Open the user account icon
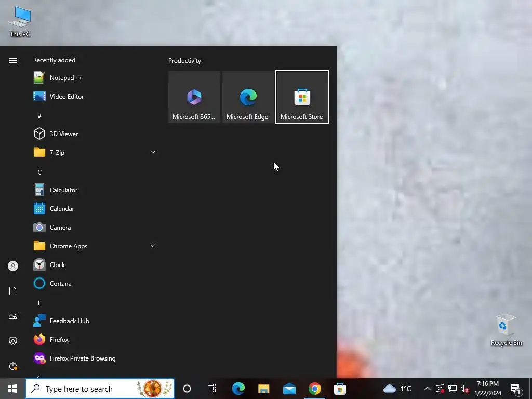The width and height of the screenshot is (532, 399). (x=13, y=266)
